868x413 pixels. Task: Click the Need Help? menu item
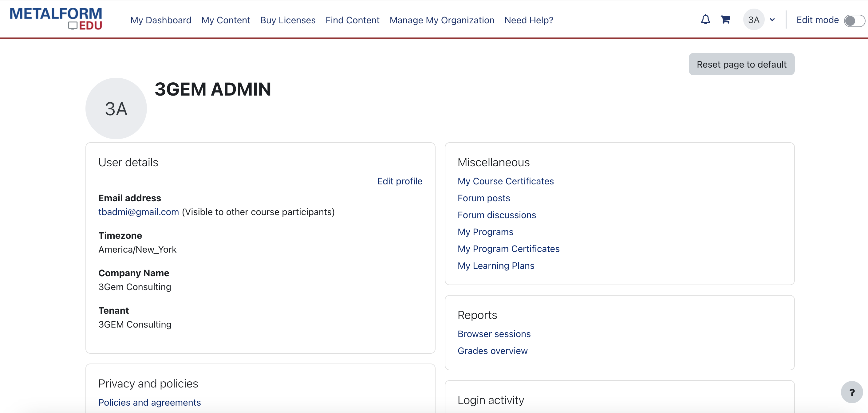pos(528,20)
